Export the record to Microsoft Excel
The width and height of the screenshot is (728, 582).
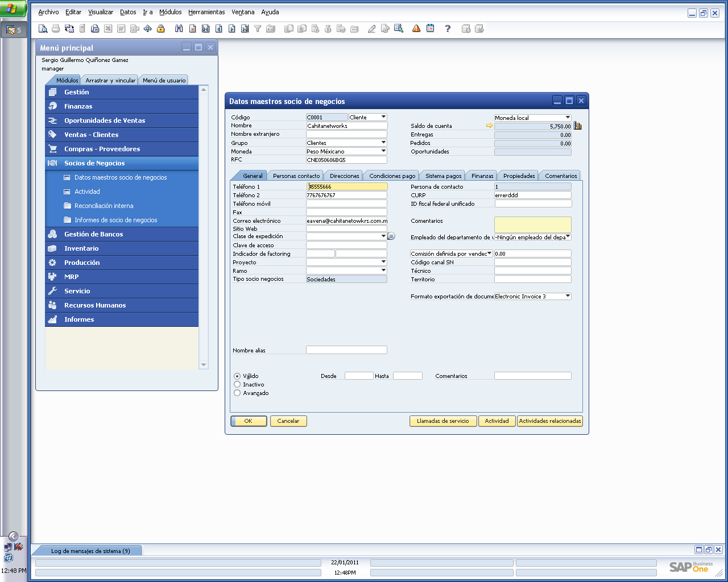tap(107, 28)
